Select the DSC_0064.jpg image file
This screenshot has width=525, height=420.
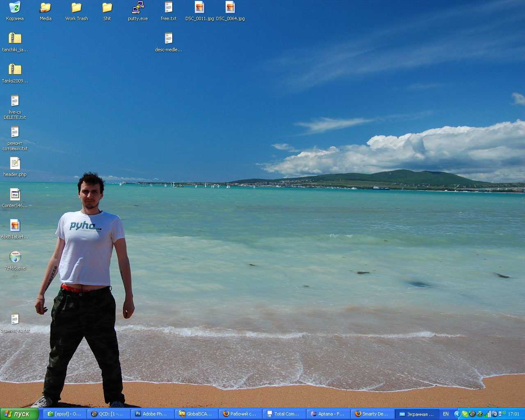coord(230,8)
